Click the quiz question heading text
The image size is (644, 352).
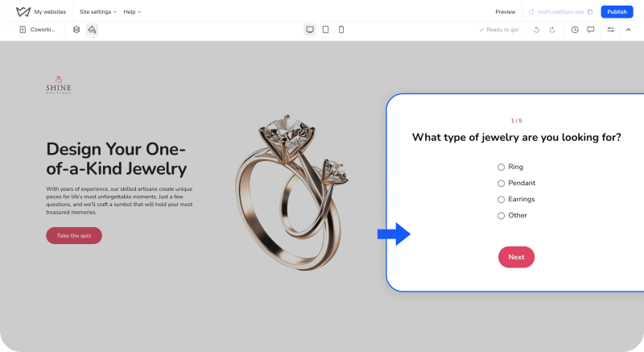(x=516, y=137)
